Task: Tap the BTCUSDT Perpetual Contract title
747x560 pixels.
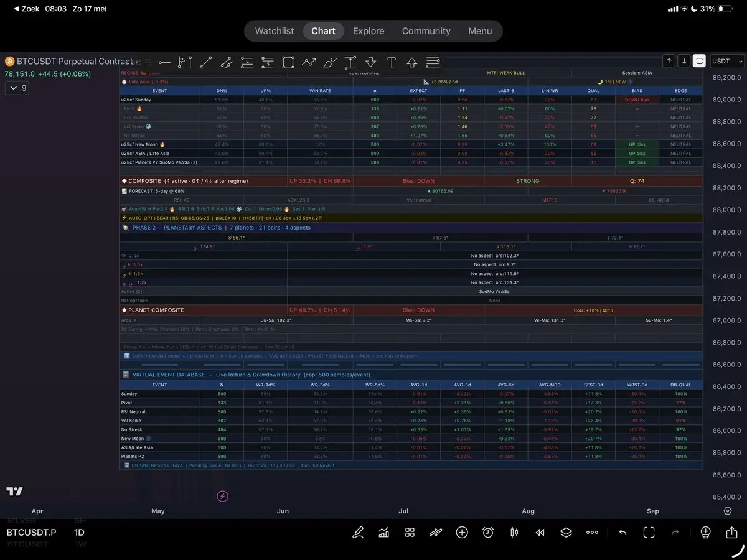Action: pos(75,61)
